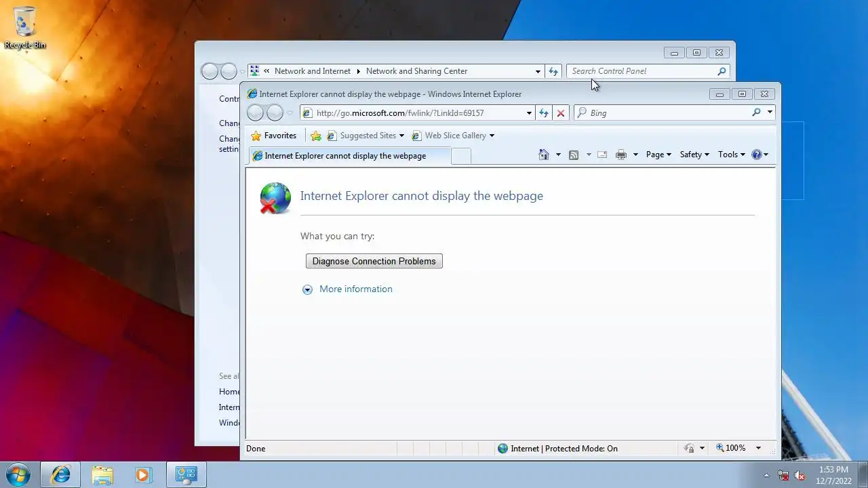
Task: Open the address bar URL dropdown
Action: tap(529, 113)
